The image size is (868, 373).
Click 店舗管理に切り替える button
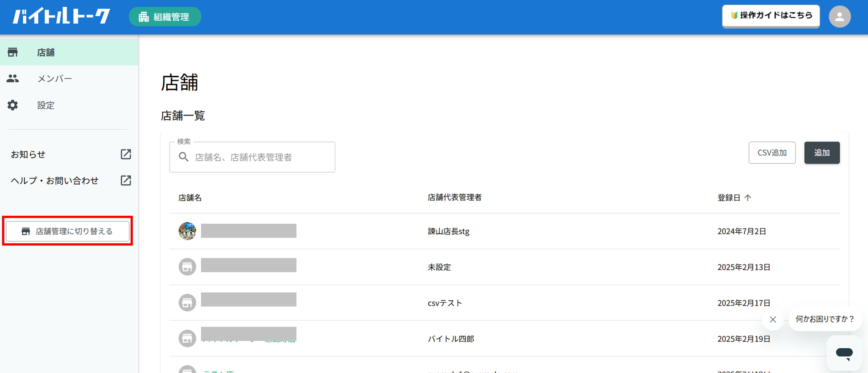point(67,231)
